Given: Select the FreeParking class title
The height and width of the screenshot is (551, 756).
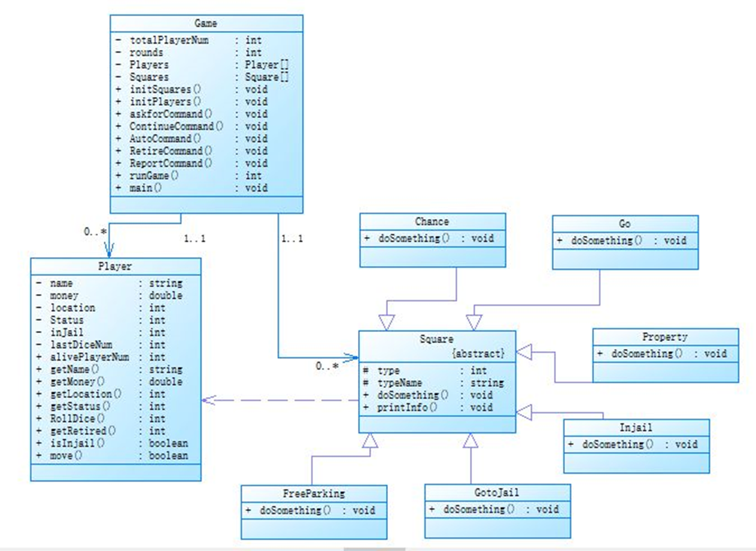Looking at the screenshot, I should coord(314,494).
